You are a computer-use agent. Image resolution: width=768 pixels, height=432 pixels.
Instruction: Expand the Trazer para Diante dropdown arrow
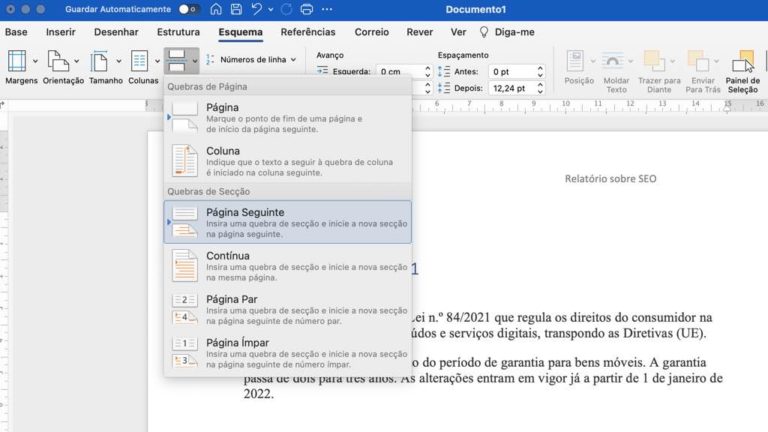pyautogui.click(x=672, y=62)
